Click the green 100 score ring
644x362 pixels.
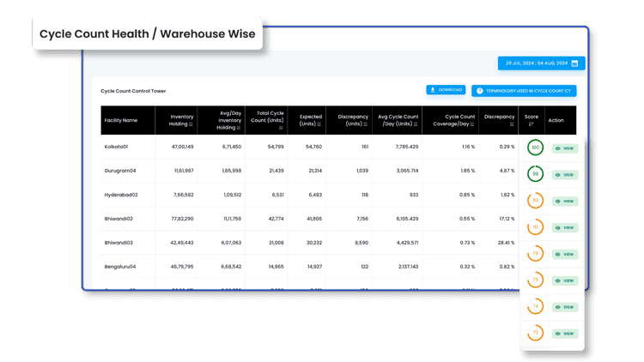534,148
